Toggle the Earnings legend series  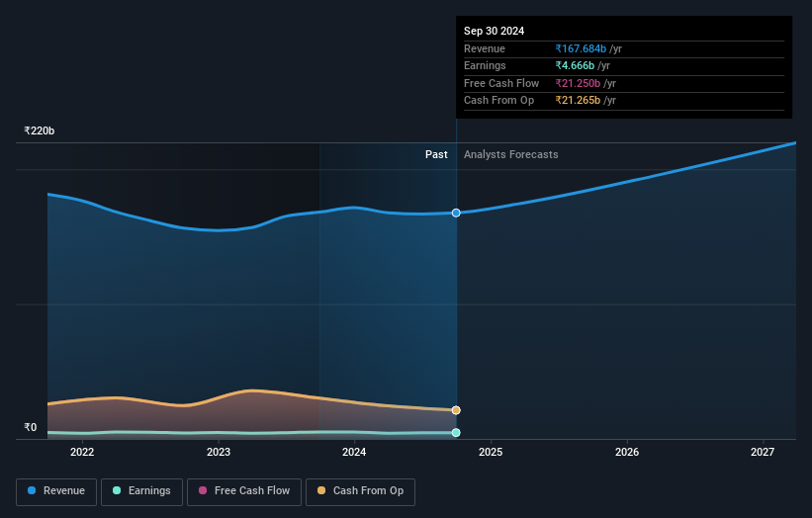tap(141, 491)
